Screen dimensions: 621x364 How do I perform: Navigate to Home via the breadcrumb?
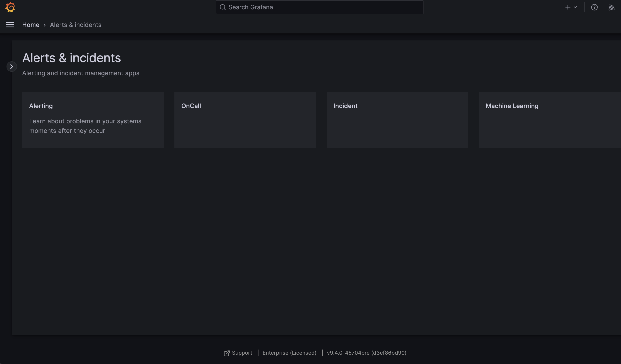(31, 25)
